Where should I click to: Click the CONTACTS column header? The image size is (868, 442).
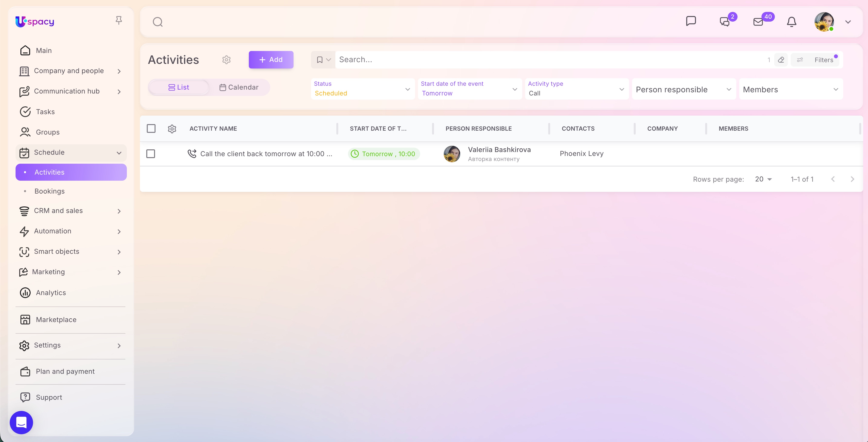click(x=578, y=129)
